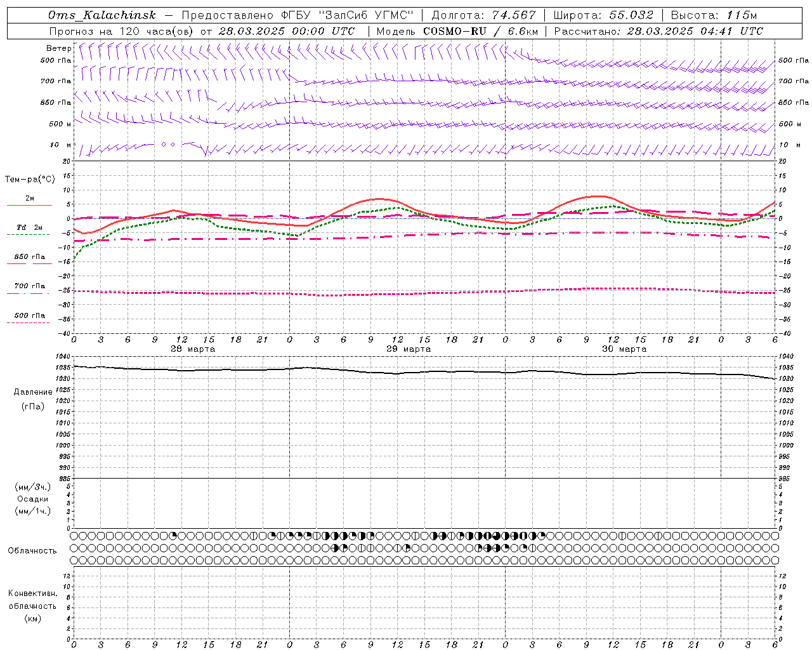Screen dimensions: 812x650
Task: Click the 10 м wind level label at left
Action: click(61, 145)
